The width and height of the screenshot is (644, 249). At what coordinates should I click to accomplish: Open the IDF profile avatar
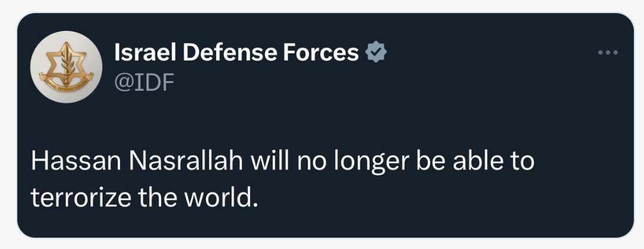coord(66,67)
